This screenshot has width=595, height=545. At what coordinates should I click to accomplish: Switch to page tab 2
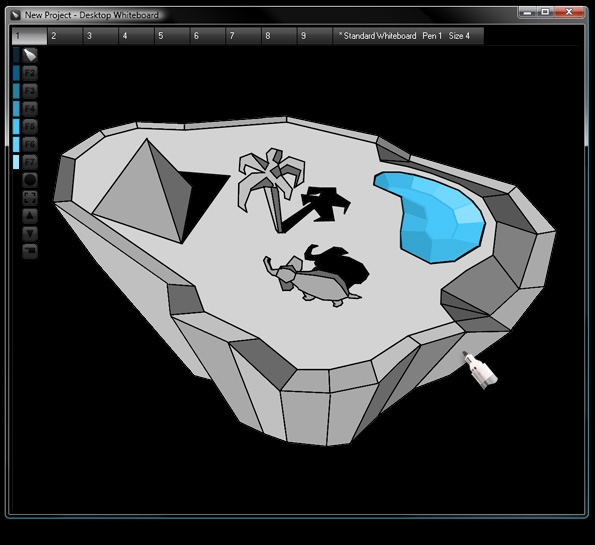point(65,36)
